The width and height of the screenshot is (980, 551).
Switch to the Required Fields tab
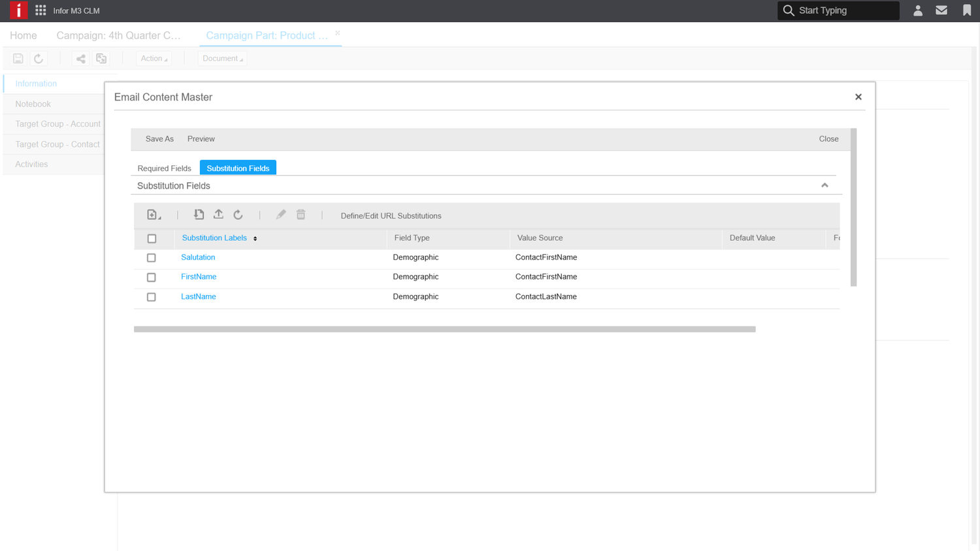[164, 168]
